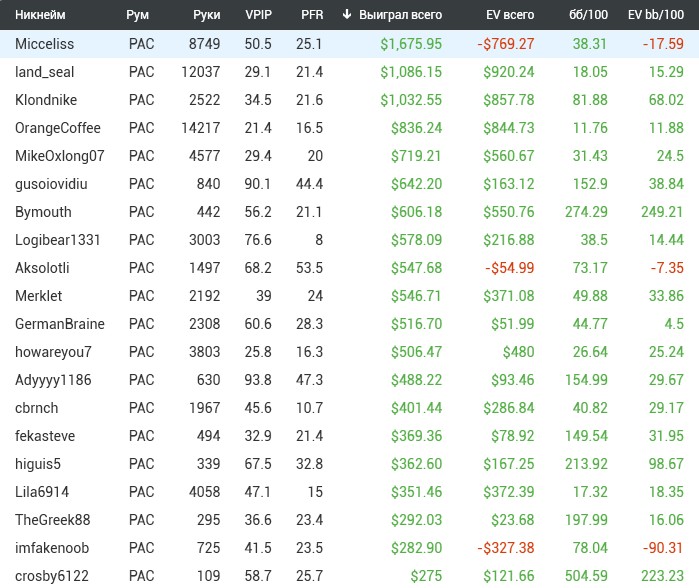Click higuis5 EV bb/100 value 98.67
Image resolution: width=699 pixels, height=588 pixels.
pos(666,464)
